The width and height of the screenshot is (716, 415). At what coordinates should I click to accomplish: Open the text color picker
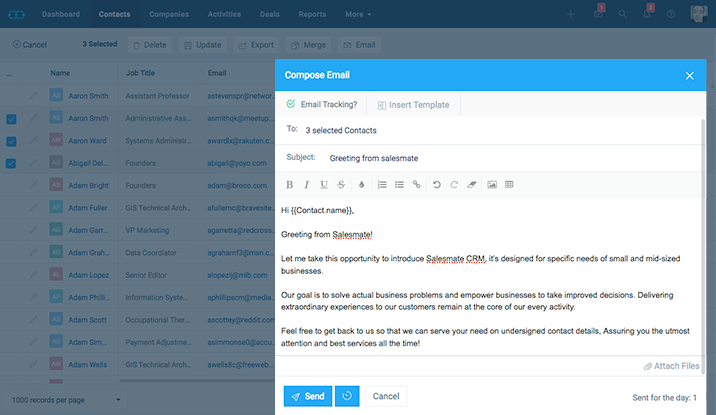[x=361, y=184]
